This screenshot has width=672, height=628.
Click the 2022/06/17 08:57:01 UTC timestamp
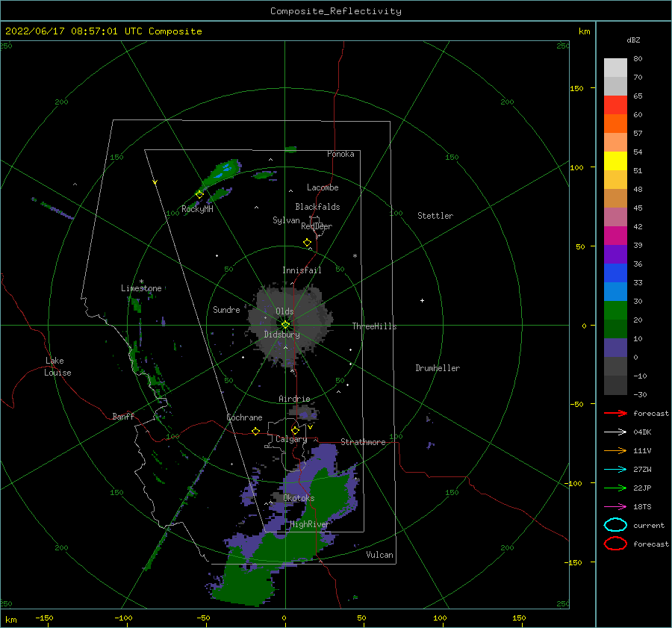click(x=65, y=31)
